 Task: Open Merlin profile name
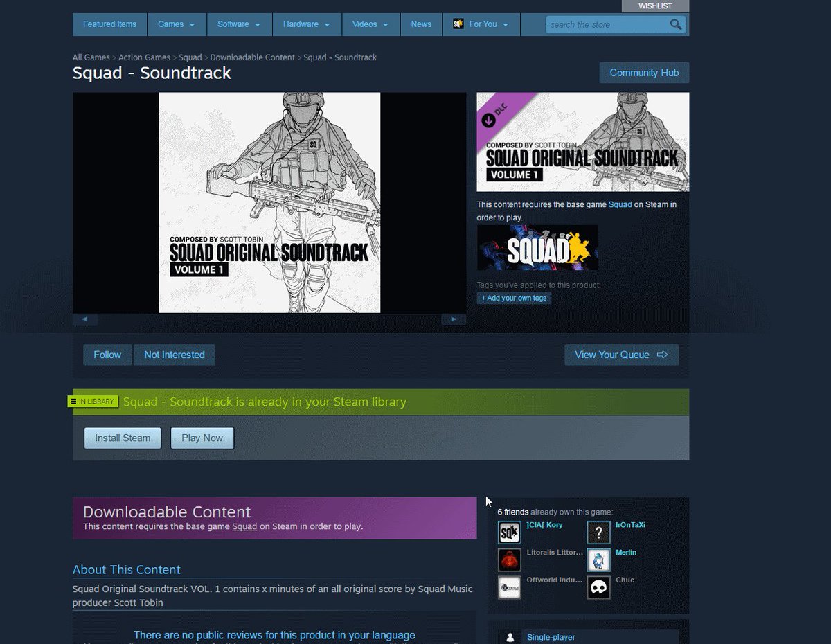(626, 553)
